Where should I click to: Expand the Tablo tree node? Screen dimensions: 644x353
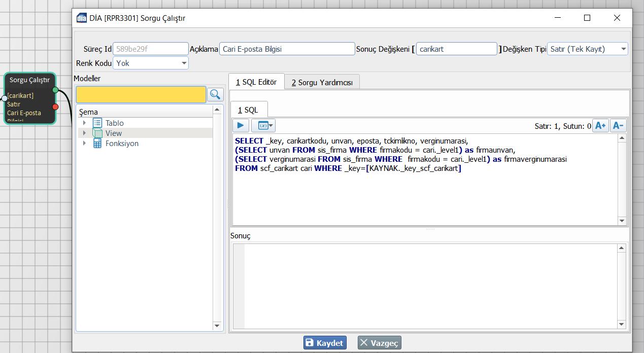pyautogui.click(x=84, y=123)
